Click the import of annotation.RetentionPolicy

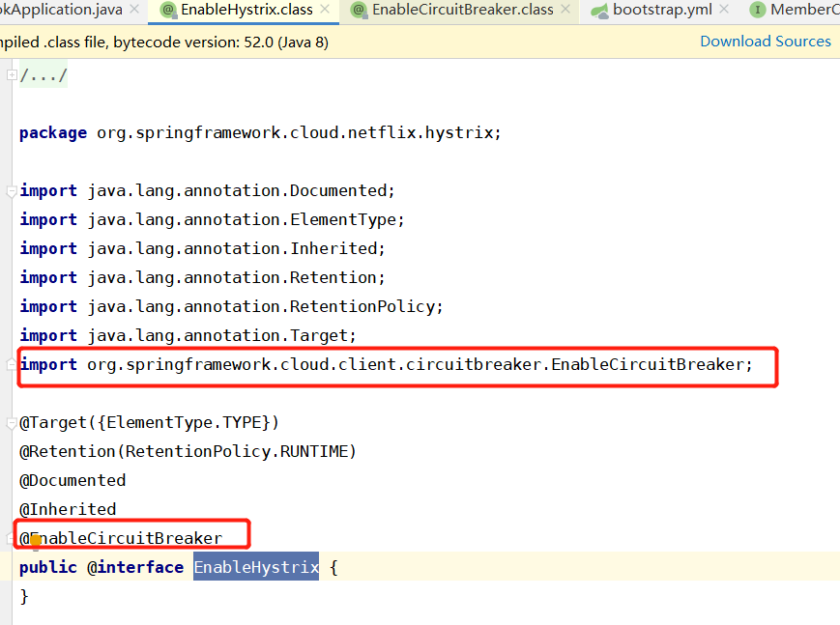[231, 306]
